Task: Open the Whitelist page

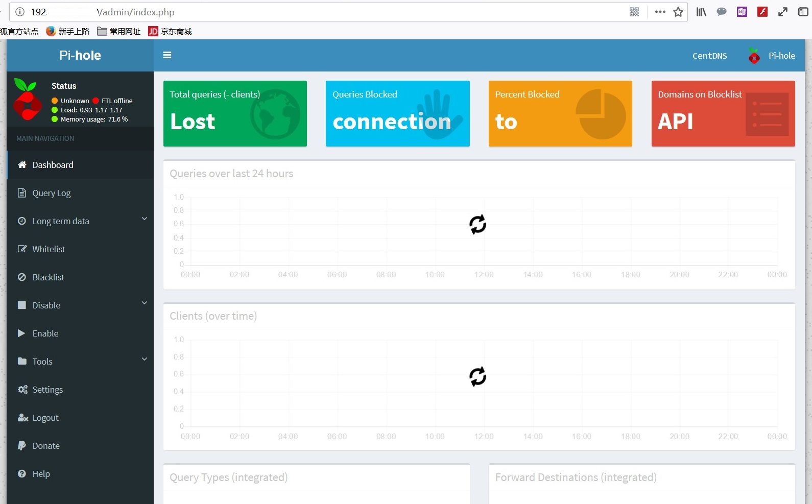Action: (x=80, y=249)
